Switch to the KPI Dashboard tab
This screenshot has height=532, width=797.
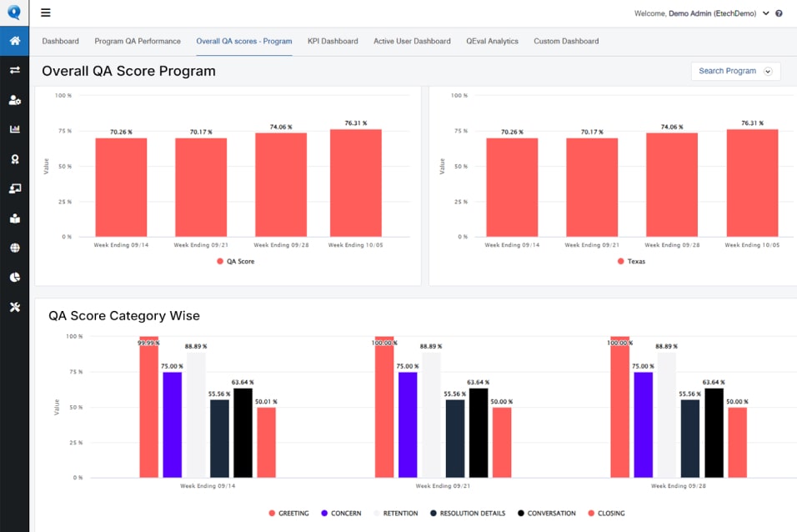(x=333, y=41)
